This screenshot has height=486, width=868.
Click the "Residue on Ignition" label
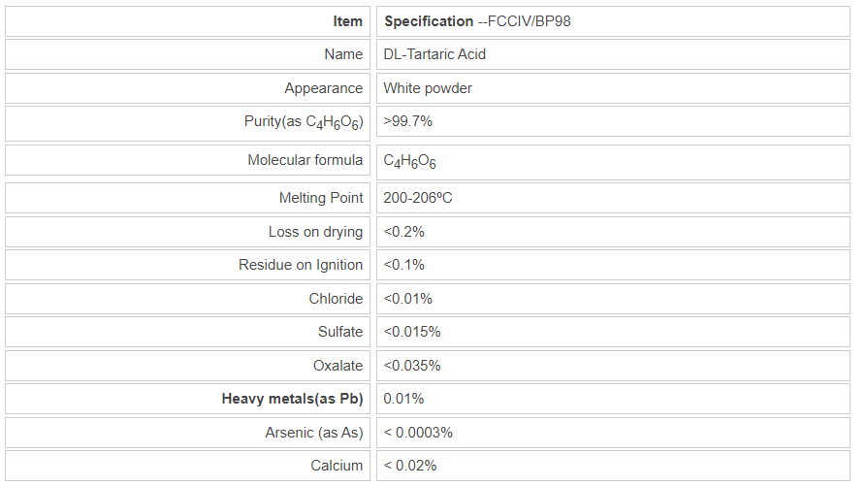click(x=301, y=265)
